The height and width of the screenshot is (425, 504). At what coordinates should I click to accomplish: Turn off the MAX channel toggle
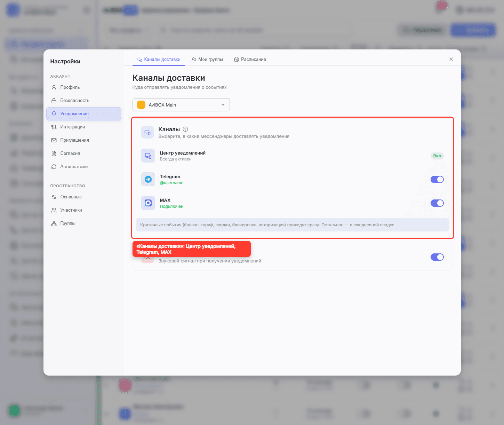tap(437, 203)
